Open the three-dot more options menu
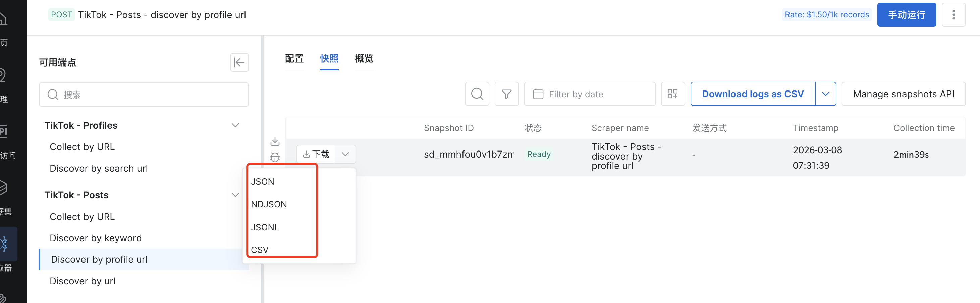Image resolution: width=980 pixels, height=303 pixels. (x=954, y=15)
